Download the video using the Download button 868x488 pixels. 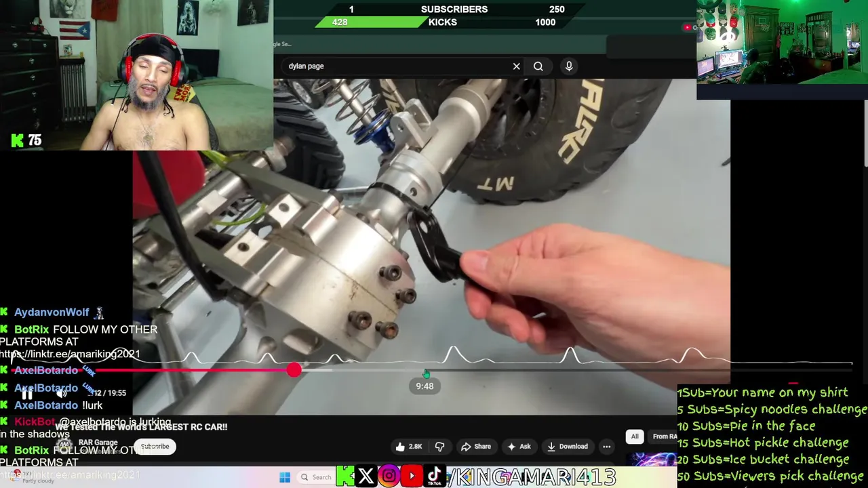pyautogui.click(x=568, y=447)
